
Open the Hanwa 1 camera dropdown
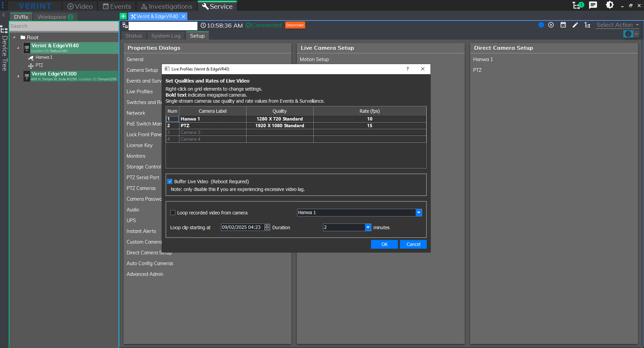pos(418,213)
